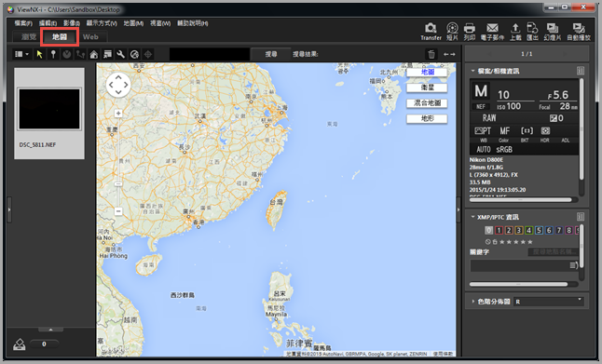Click the map pan navigation control
Screen dimensions: 602x364
pyautogui.click(x=118, y=85)
